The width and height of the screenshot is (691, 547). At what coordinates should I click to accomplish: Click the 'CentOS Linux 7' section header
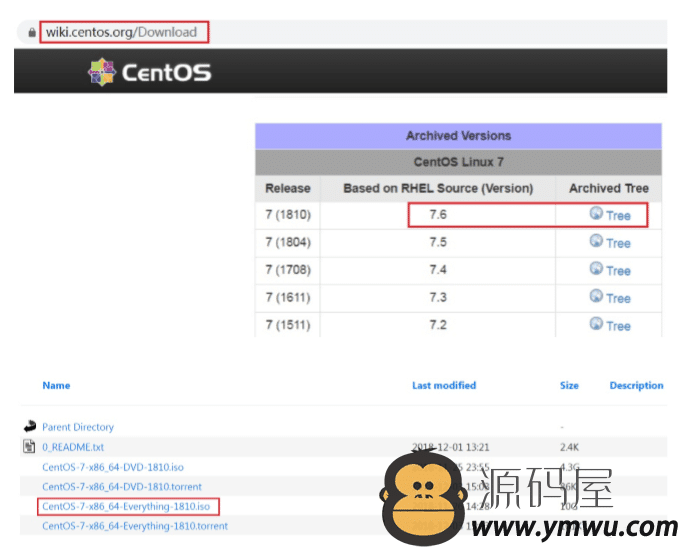click(458, 162)
